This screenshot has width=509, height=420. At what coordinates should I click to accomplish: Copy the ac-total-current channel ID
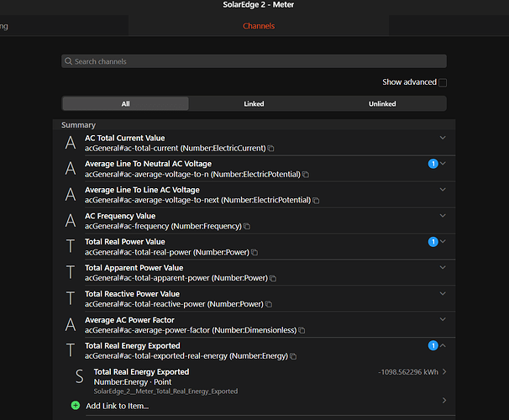271,149
